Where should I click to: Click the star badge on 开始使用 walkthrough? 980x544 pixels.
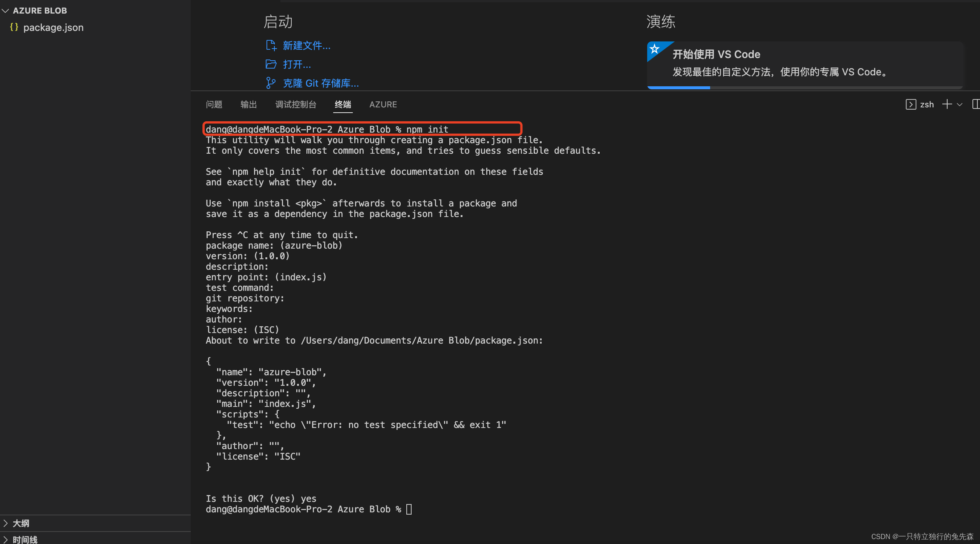(x=655, y=49)
